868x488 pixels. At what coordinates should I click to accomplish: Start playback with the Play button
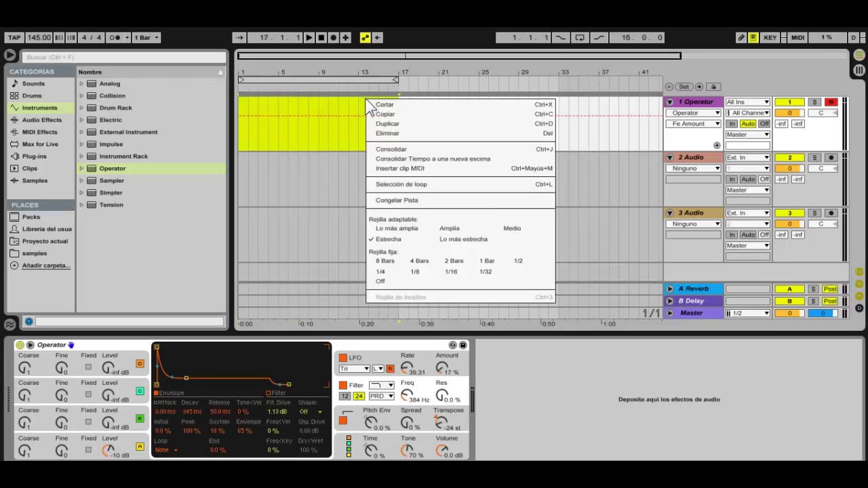309,38
